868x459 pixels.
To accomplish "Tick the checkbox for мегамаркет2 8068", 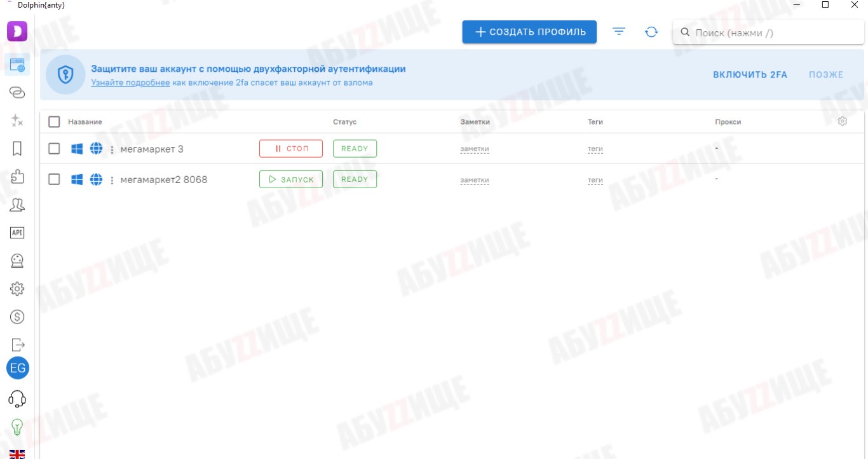I will (x=54, y=179).
